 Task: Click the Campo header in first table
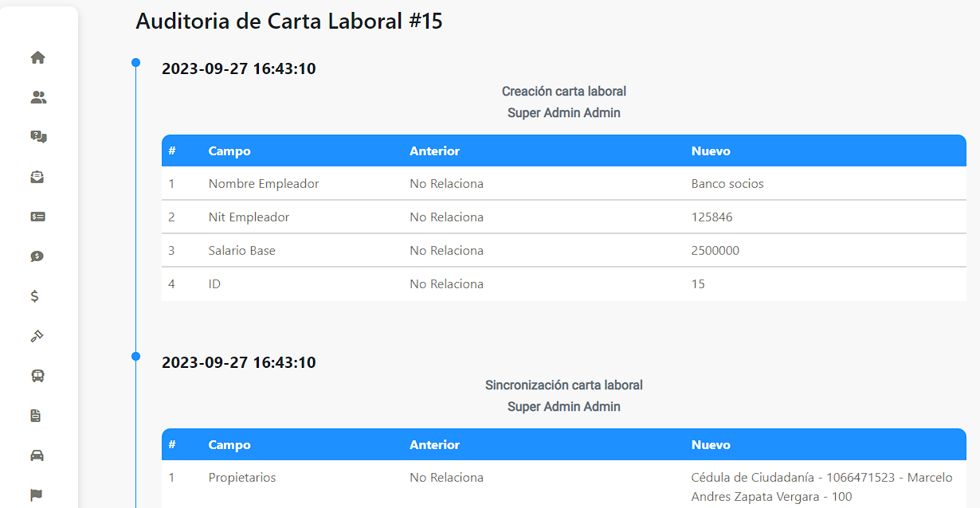coord(229,150)
